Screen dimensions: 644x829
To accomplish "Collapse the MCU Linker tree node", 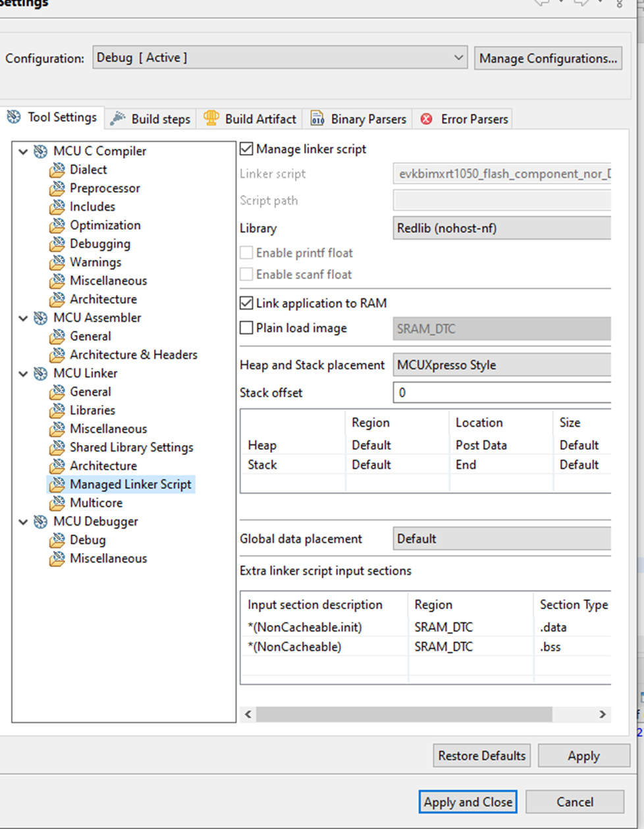I will tap(24, 374).
